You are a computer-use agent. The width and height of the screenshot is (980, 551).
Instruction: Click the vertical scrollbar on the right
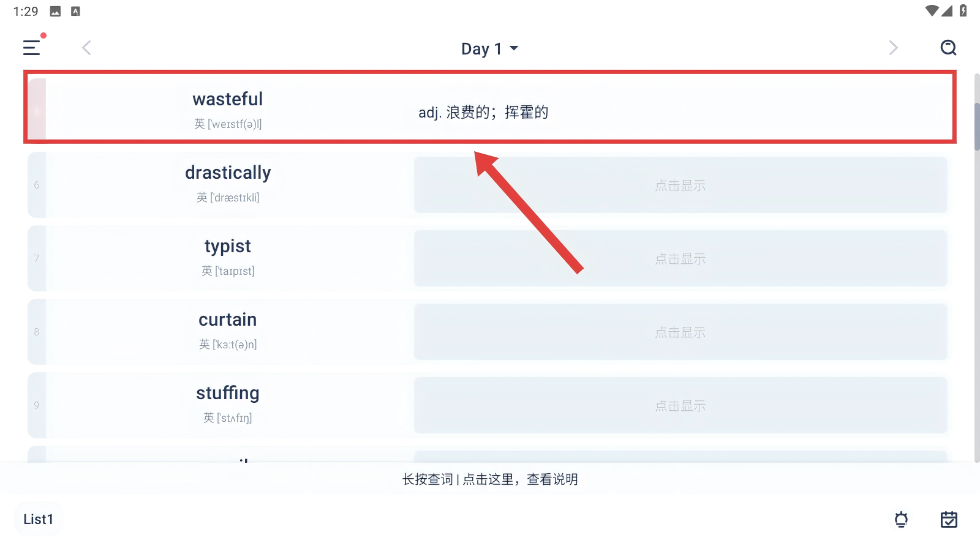click(976, 127)
